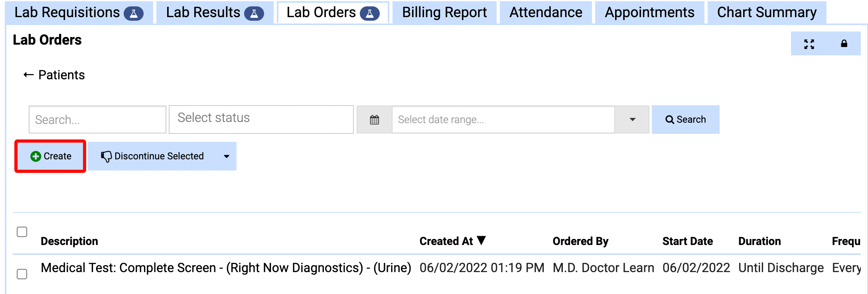The height and width of the screenshot is (294, 868).
Task: Switch to the Billing Report tab
Action: [x=444, y=12]
